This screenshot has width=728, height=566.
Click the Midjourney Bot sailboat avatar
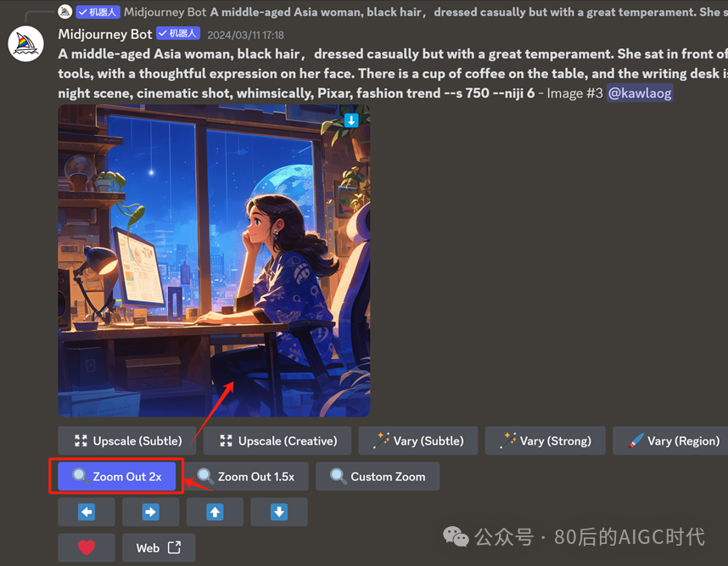(26, 44)
